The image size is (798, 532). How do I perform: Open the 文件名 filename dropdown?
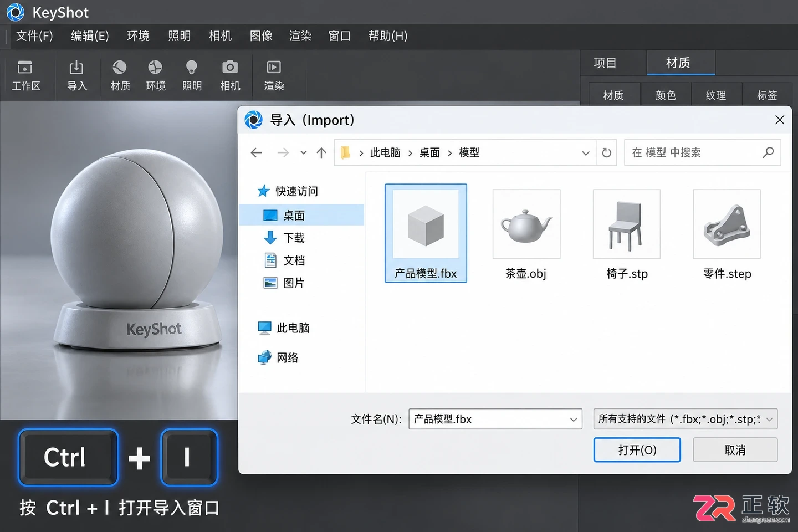[574, 420]
